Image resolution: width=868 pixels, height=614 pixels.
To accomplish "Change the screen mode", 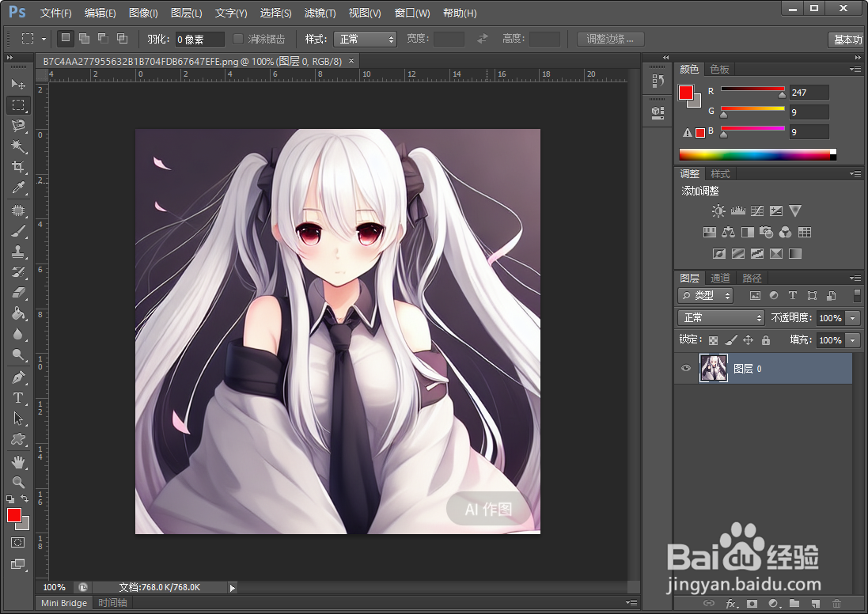I will [x=17, y=564].
